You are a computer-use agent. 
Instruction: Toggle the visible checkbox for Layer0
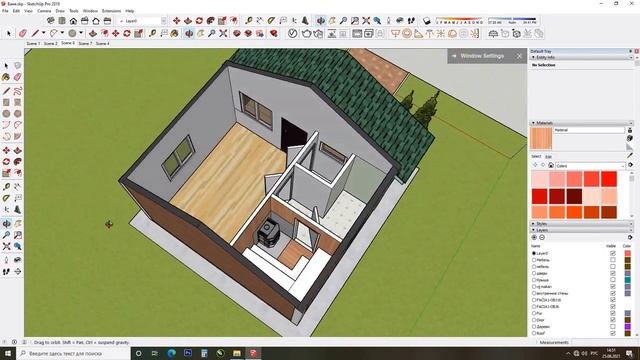613,253
